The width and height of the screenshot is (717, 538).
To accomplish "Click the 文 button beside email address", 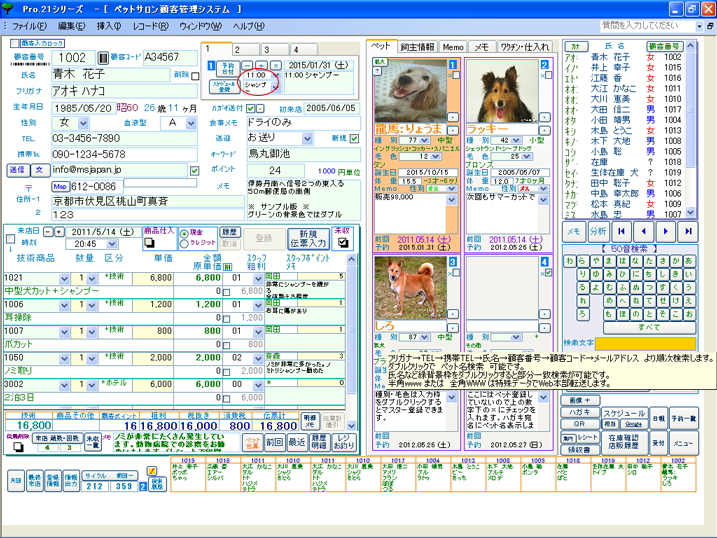I will coord(40,170).
